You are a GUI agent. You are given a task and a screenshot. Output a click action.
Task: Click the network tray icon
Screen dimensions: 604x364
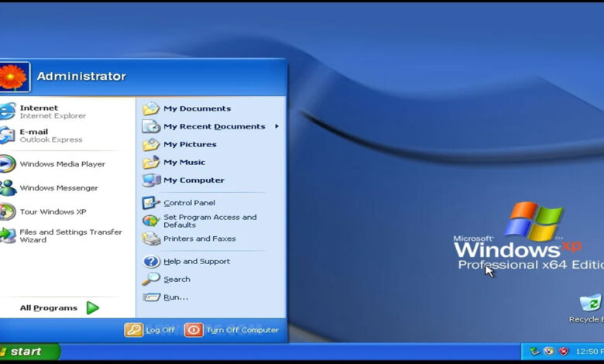(x=534, y=352)
